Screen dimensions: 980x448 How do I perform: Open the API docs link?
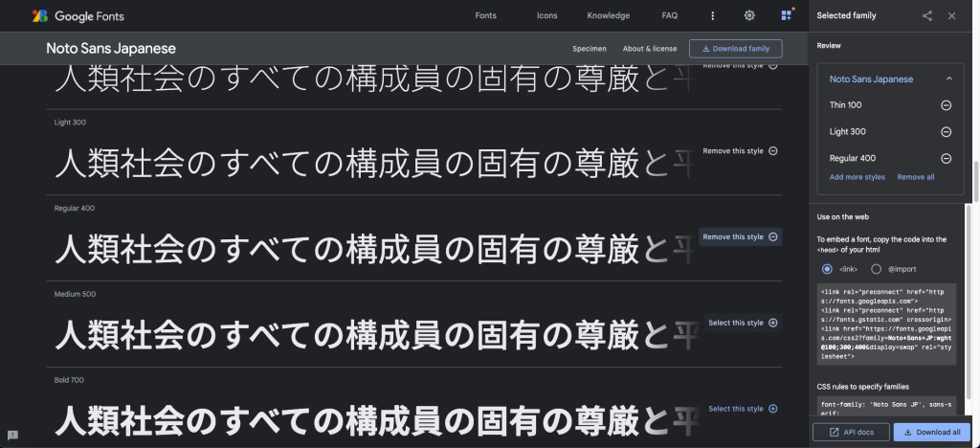click(851, 433)
